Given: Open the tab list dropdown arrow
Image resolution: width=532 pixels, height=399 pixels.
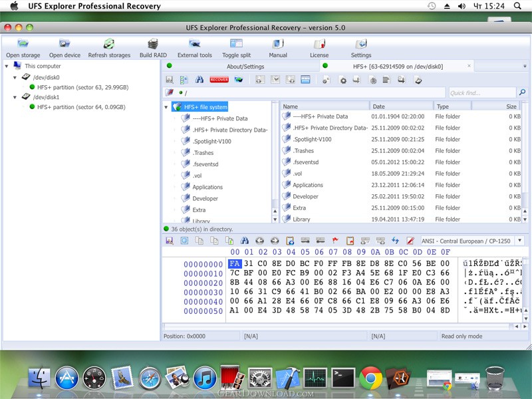Looking at the screenshot, I should pyautogui.click(x=525, y=66).
